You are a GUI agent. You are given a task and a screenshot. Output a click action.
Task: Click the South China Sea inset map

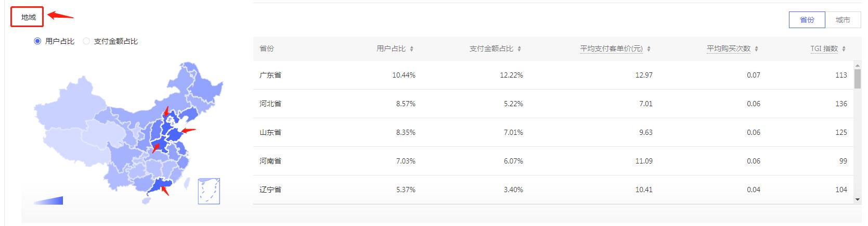pos(209,191)
